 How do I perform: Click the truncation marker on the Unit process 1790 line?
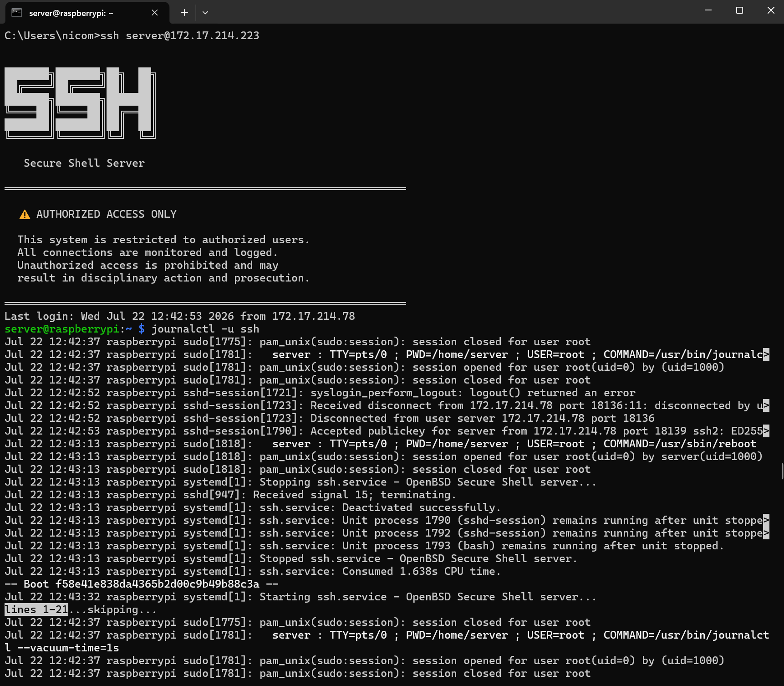coord(766,520)
